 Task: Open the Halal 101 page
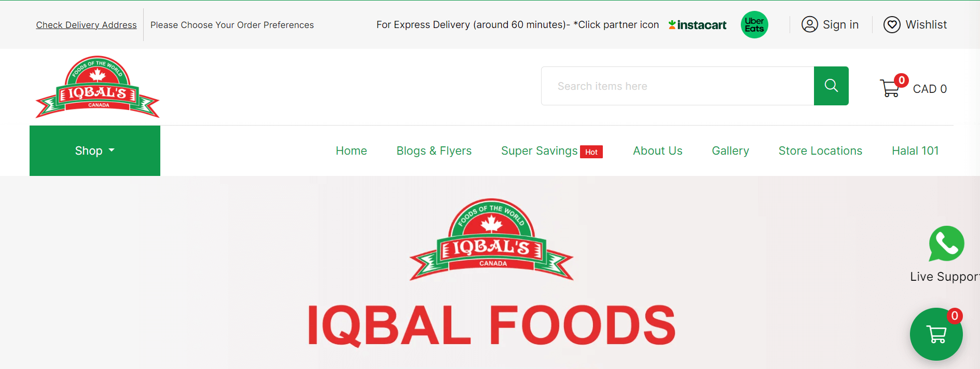point(915,151)
